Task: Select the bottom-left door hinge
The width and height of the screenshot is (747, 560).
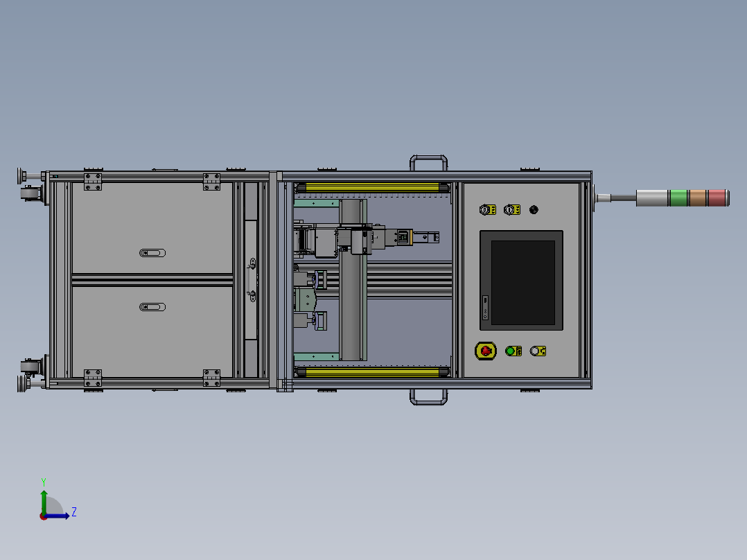Action: pyautogui.click(x=93, y=378)
